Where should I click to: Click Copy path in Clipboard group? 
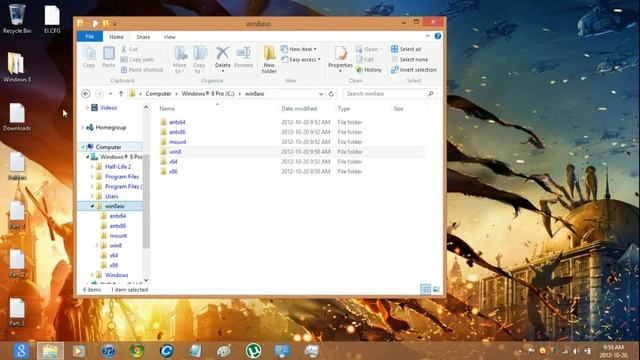point(137,60)
